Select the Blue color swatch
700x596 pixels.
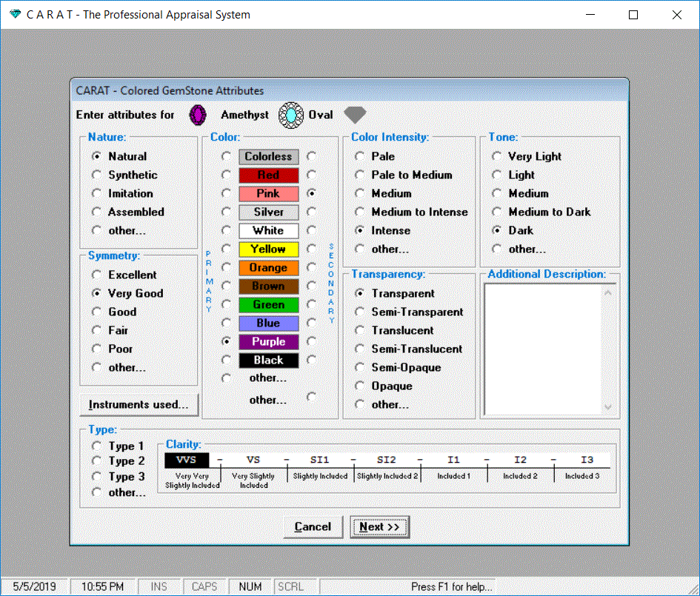tap(268, 324)
